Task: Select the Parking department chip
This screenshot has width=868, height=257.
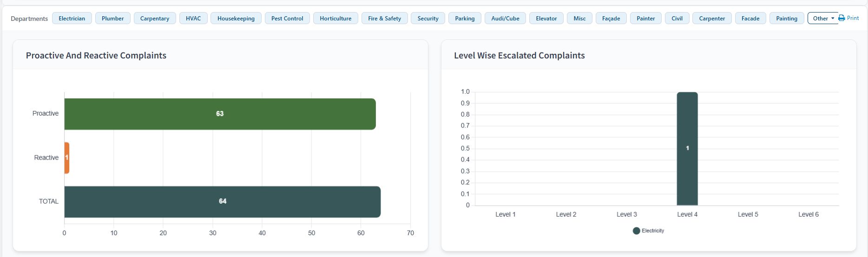Action: coord(465,19)
